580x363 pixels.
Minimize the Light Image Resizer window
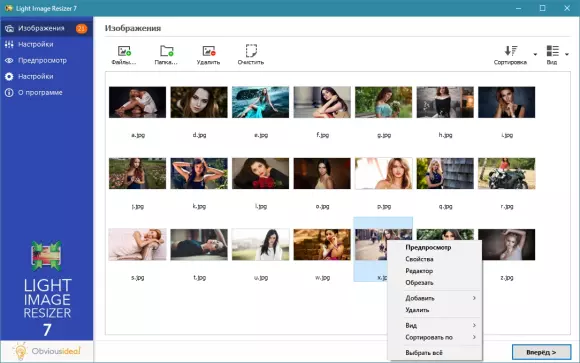[x=519, y=8]
